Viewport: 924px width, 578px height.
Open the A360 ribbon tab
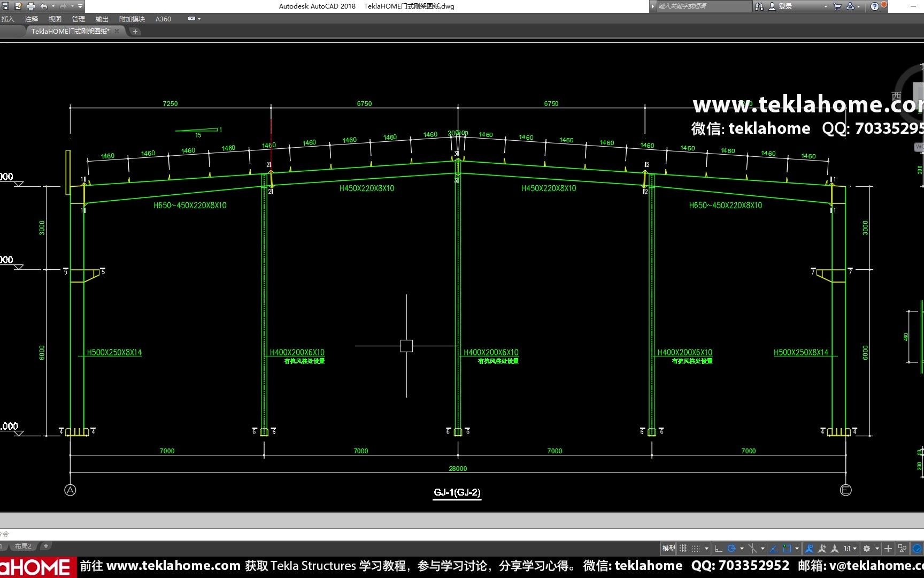pos(164,19)
